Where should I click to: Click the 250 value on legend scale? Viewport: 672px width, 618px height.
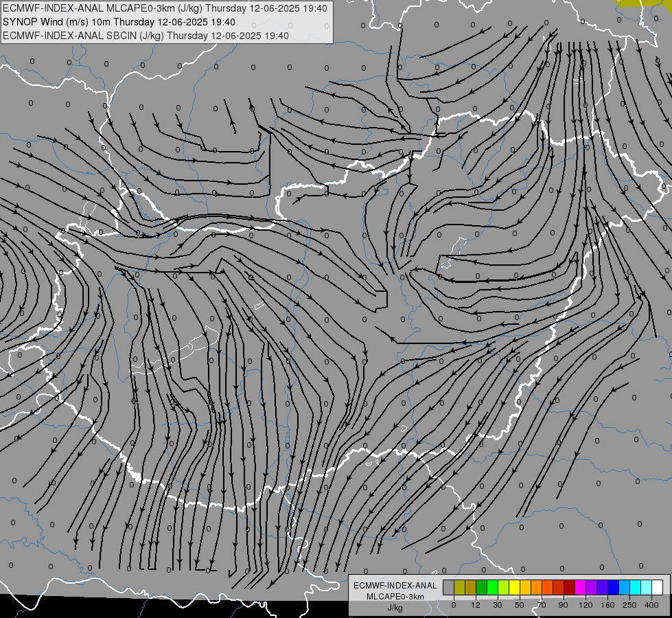[629, 605]
